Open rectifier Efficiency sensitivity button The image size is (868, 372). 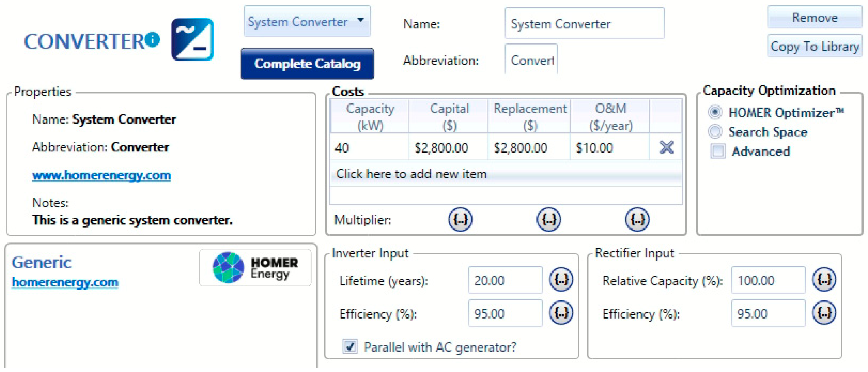coord(824,313)
